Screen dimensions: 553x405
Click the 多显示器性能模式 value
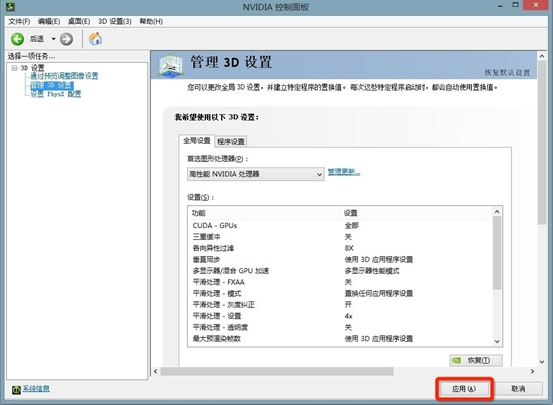[372, 271]
